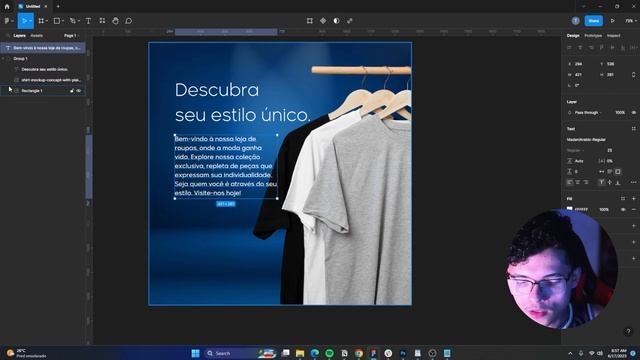The image size is (640, 360).
Task: Select the Hand tool
Action: click(116, 21)
